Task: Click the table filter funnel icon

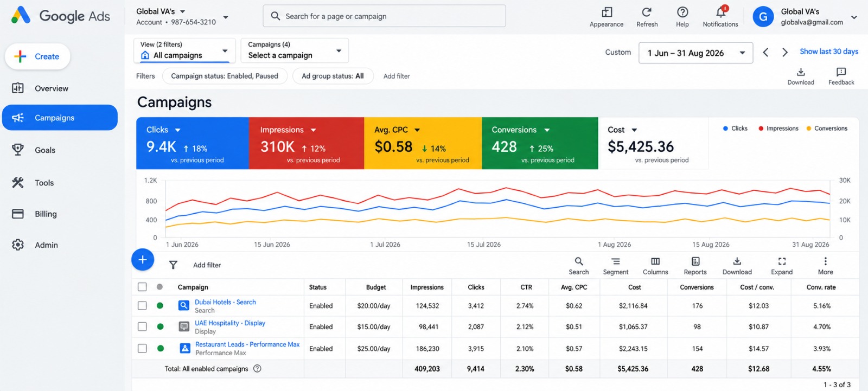Action: point(173,265)
